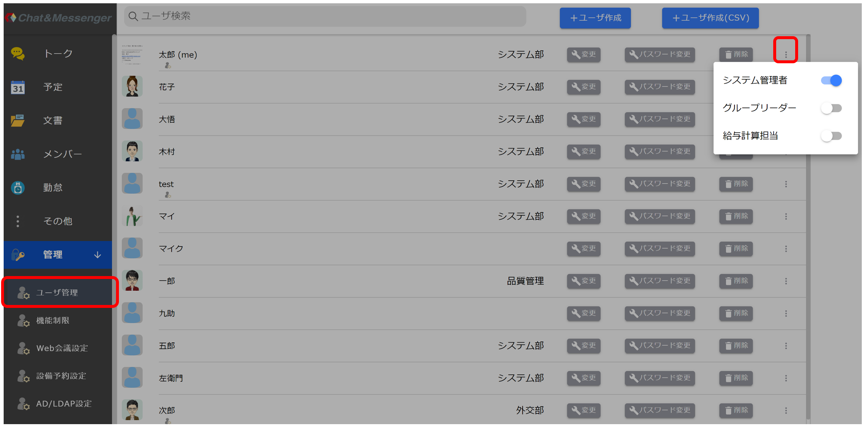Click the +ユーザ作成 button

[x=595, y=18]
